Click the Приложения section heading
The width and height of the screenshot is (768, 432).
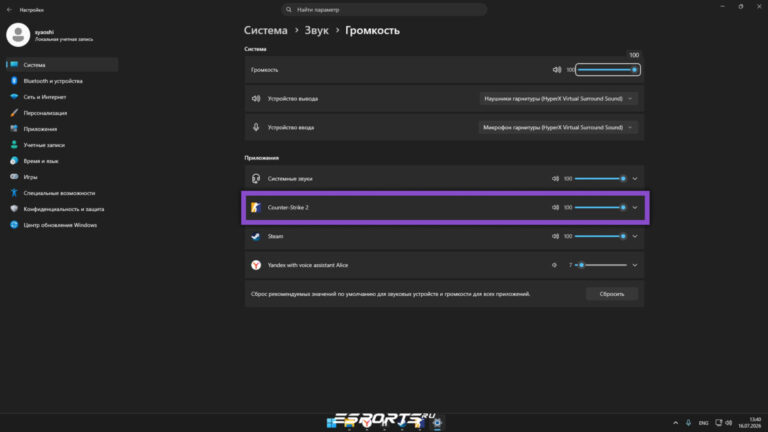(x=262, y=158)
